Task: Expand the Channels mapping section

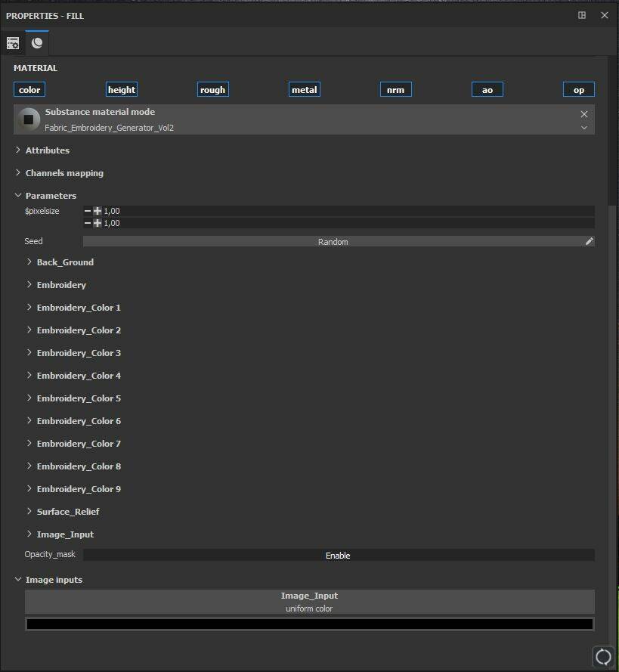Action: click(x=18, y=172)
